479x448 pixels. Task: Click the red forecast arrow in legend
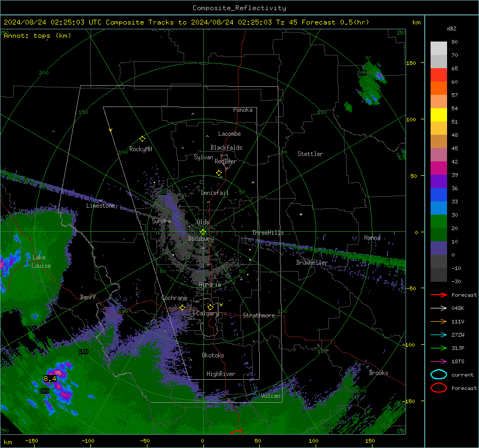point(439,295)
